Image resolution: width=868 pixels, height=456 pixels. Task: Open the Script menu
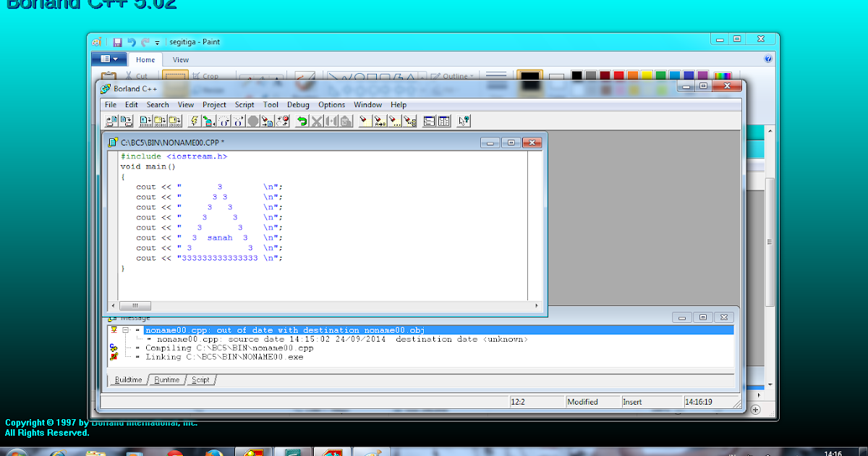click(x=244, y=104)
